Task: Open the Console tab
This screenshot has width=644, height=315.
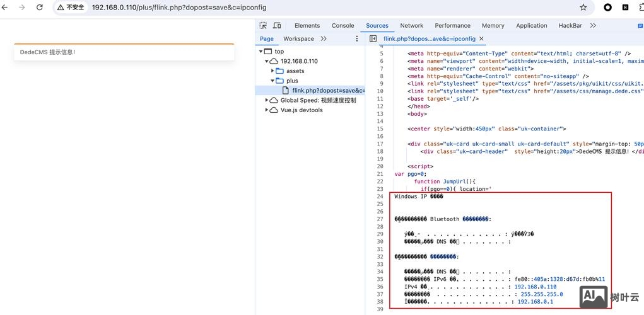Action: coord(342,26)
